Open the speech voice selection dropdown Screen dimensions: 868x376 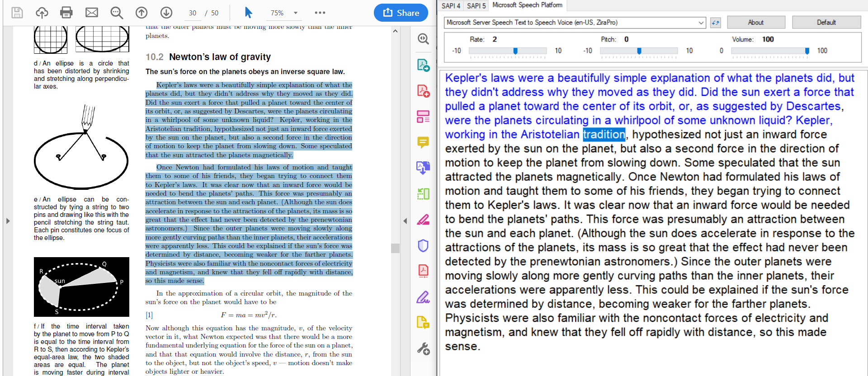pyautogui.click(x=701, y=23)
